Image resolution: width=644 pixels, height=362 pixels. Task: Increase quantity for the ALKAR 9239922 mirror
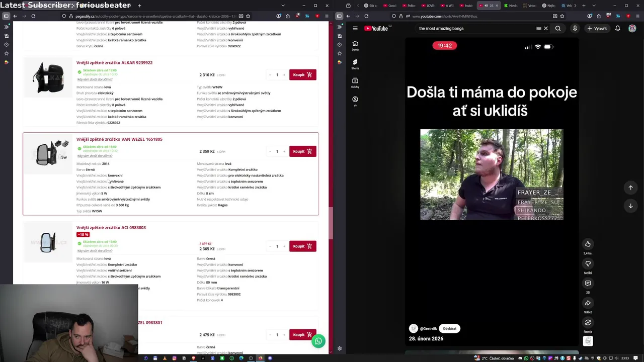[284, 75]
